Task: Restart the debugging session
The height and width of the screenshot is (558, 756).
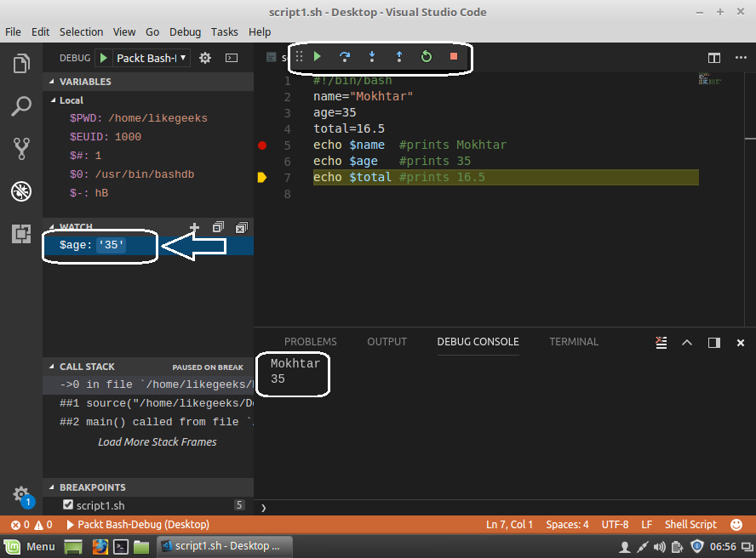Action: pyautogui.click(x=427, y=57)
